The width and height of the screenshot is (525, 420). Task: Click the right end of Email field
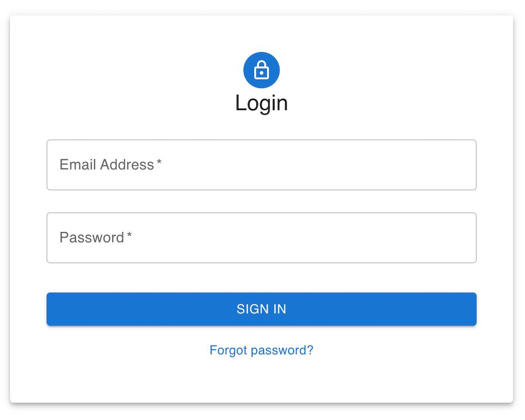click(463, 165)
